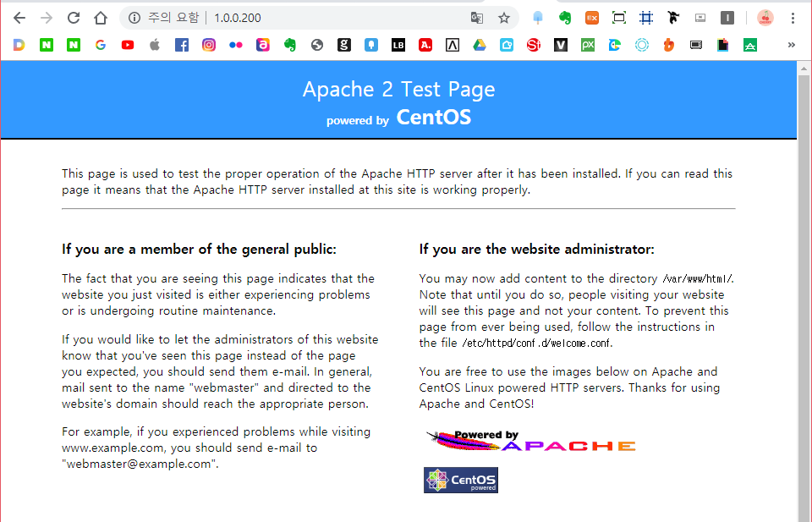The height and width of the screenshot is (522, 812).
Task: Open the Google Drive bookmark
Action: [480, 45]
